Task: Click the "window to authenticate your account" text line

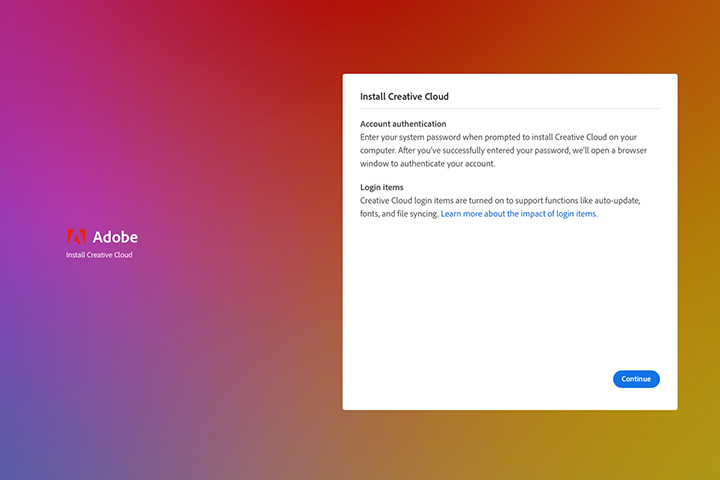Action: [x=427, y=163]
